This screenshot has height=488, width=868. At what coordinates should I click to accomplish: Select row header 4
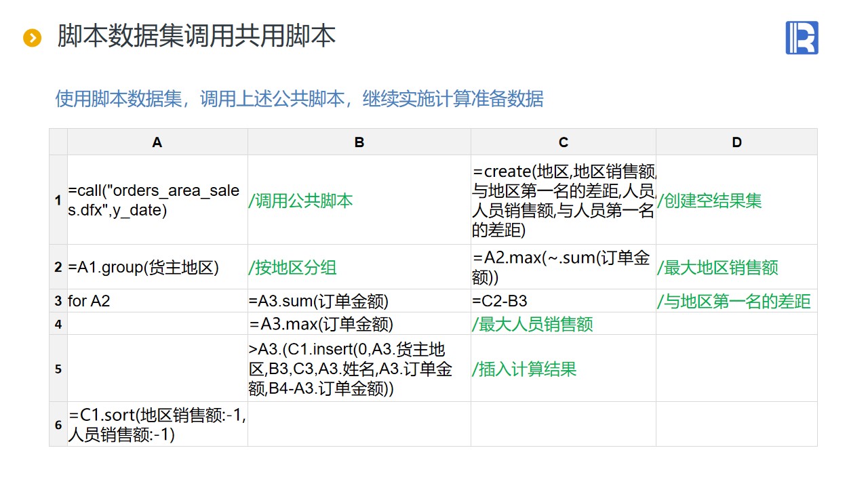58,323
